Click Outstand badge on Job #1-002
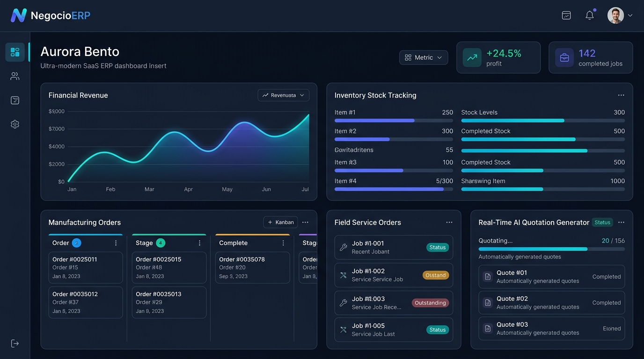The height and width of the screenshot is (359, 644). pyautogui.click(x=436, y=275)
